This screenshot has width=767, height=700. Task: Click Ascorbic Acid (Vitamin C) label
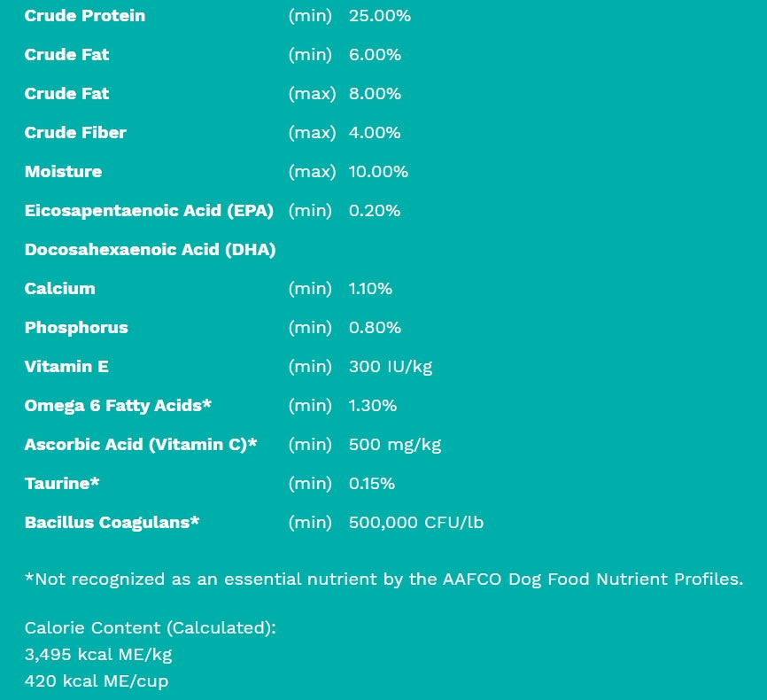point(140,445)
